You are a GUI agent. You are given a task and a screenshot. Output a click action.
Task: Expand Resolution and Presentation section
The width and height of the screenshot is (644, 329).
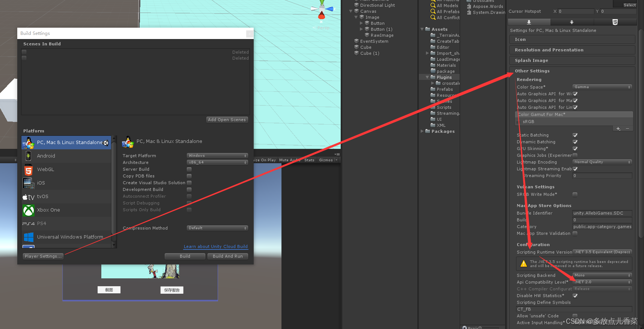572,50
